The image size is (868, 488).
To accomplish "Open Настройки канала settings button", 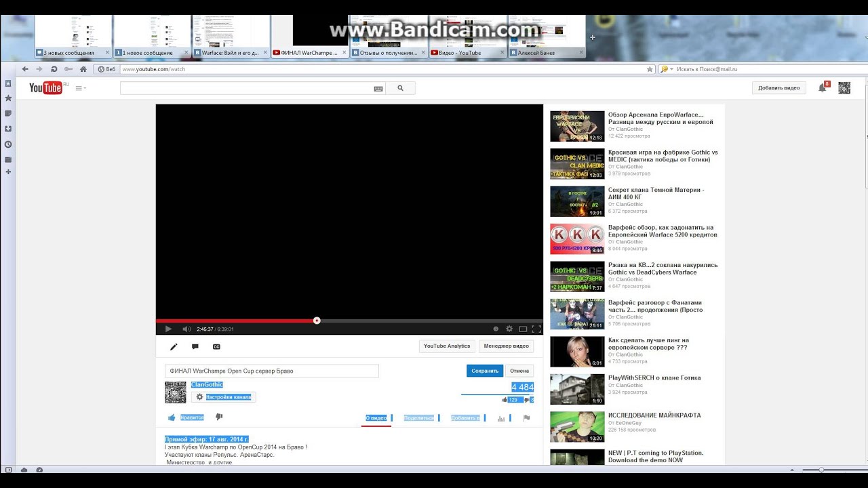I will tap(223, 396).
